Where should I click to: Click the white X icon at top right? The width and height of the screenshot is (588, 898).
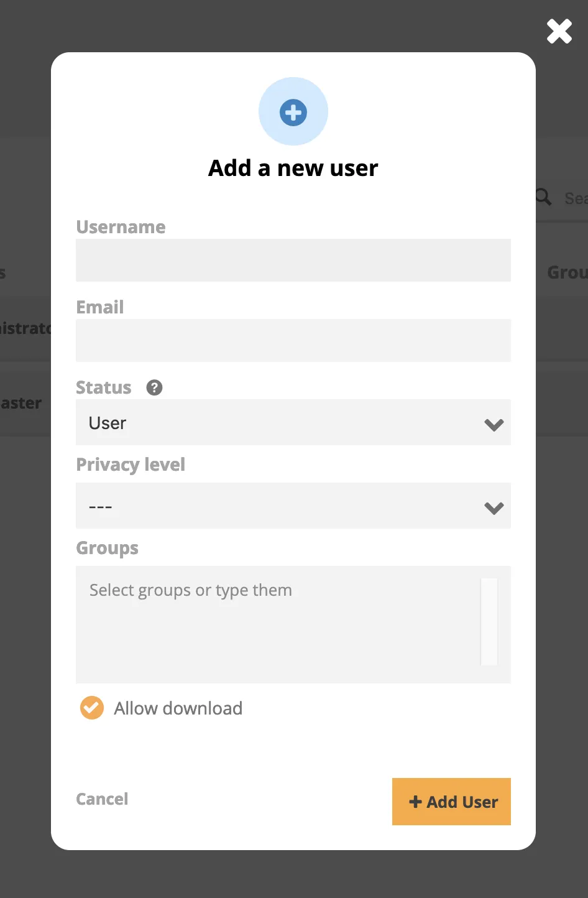click(x=558, y=31)
